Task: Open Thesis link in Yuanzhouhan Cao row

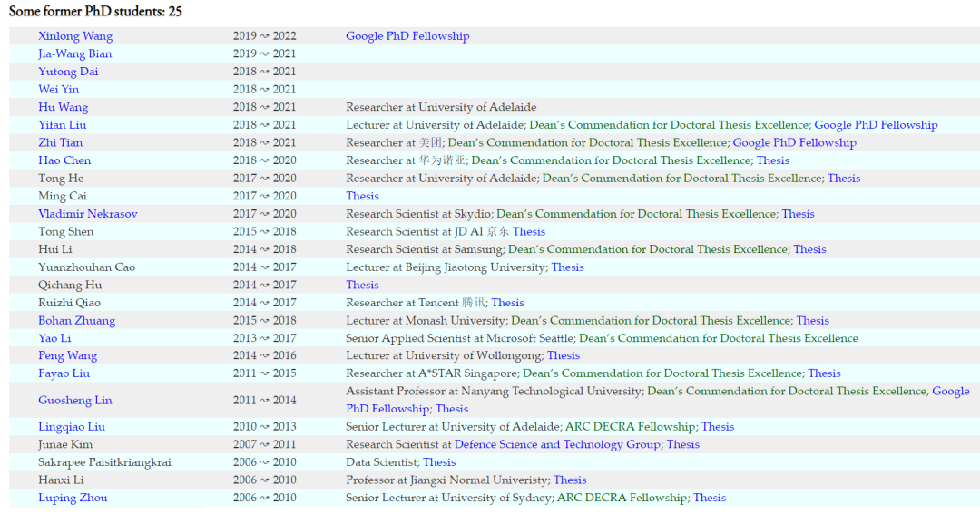Action: coord(567,267)
